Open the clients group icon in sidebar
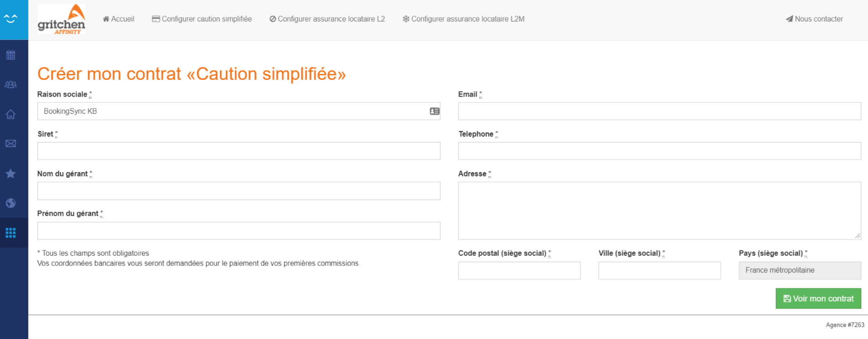Screen dimensions: 868x339 11,85
